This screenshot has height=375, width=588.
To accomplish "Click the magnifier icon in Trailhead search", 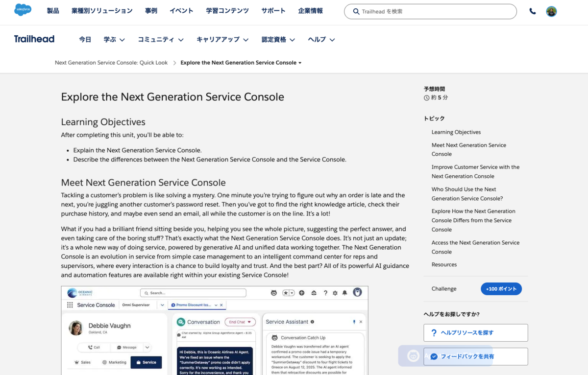I will pyautogui.click(x=356, y=11).
